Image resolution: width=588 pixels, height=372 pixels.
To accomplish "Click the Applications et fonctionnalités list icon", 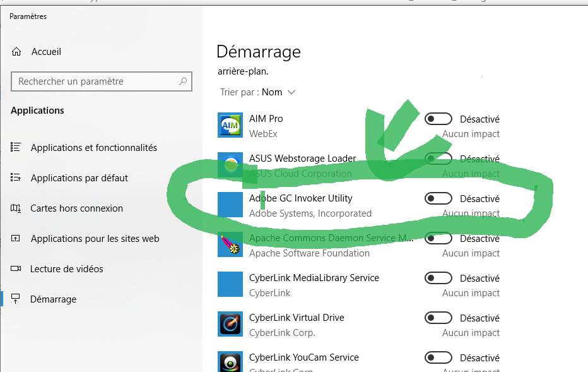I will 15,147.
